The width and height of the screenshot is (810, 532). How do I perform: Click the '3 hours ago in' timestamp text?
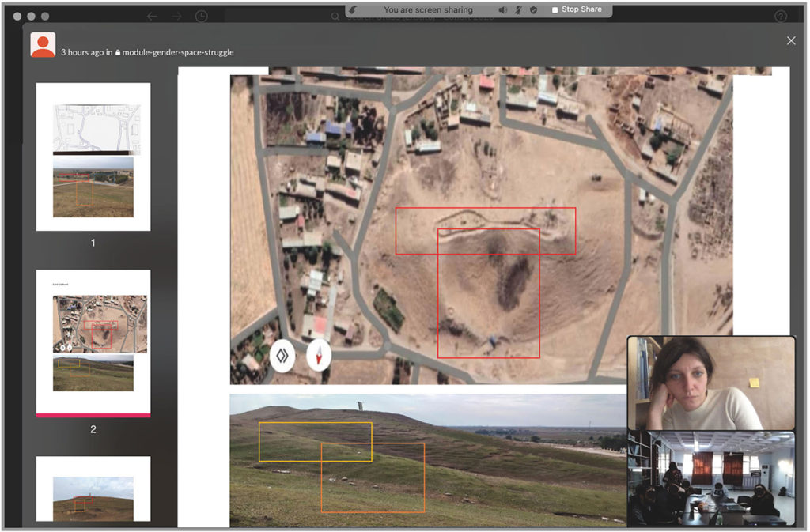pyautogui.click(x=87, y=52)
